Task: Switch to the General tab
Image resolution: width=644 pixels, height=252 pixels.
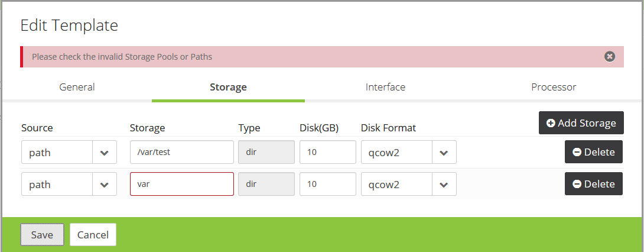Action: tap(77, 87)
